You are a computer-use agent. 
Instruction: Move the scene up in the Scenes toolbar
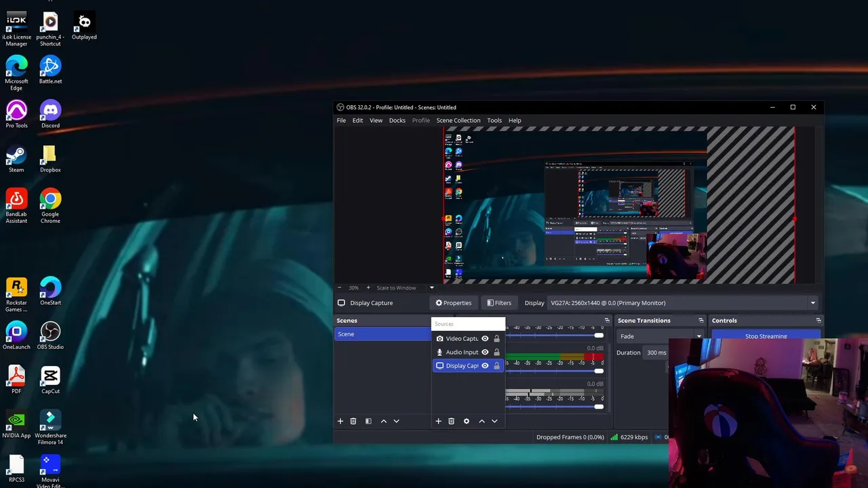click(384, 421)
